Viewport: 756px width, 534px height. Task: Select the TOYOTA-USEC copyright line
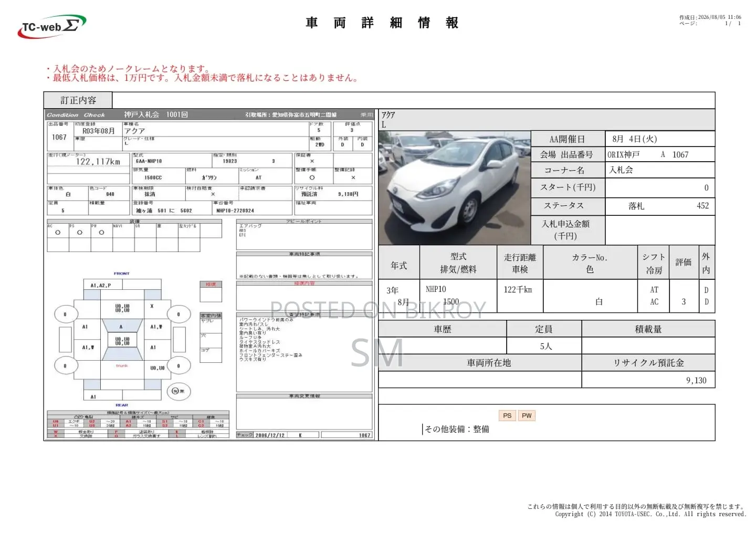pos(650,515)
